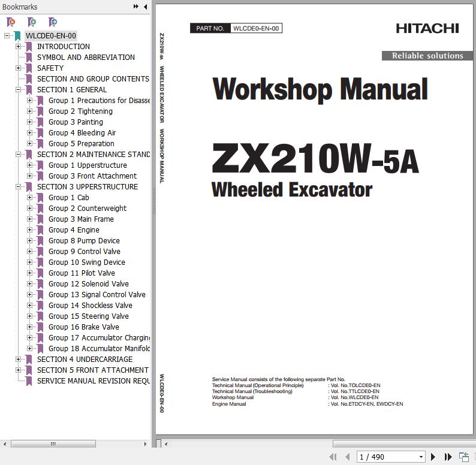Expand Group 4 Engine bookmark
The height and width of the screenshot is (465, 476).
(x=29, y=230)
